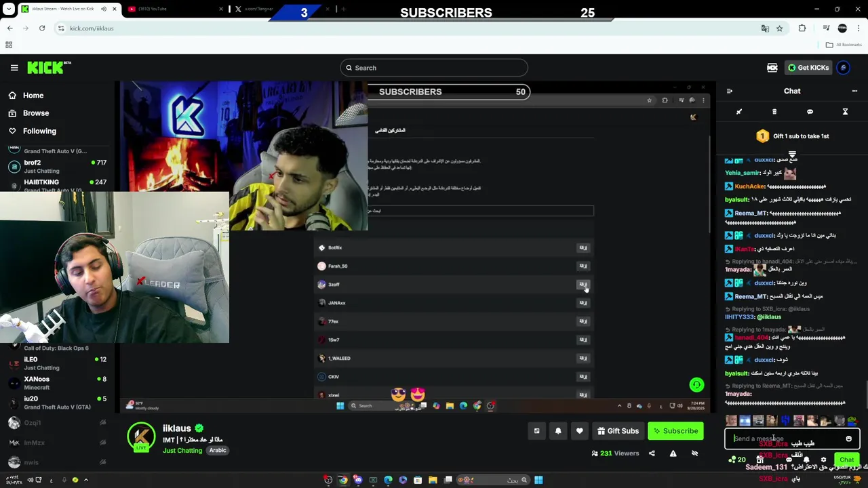The height and width of the screenshot is (488, 868).
Task: Open the browser apps grid shortcut
Action: point(9,45)
